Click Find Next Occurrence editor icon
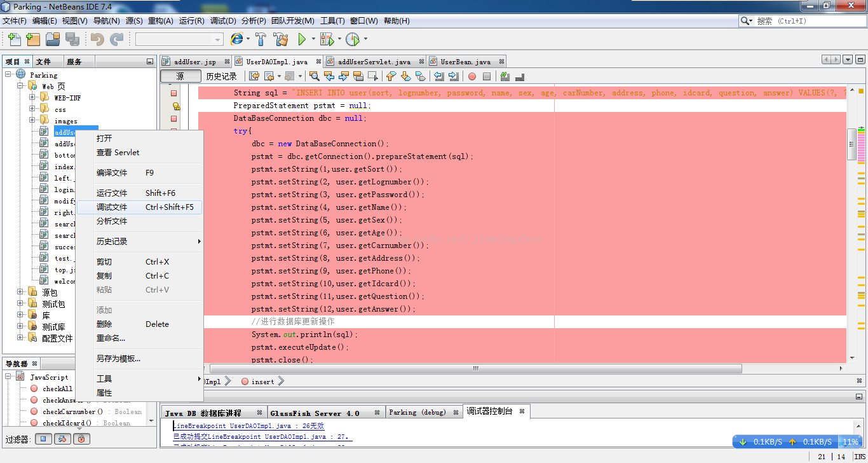Viewport: 868px width, 463px height. [344, 76]
